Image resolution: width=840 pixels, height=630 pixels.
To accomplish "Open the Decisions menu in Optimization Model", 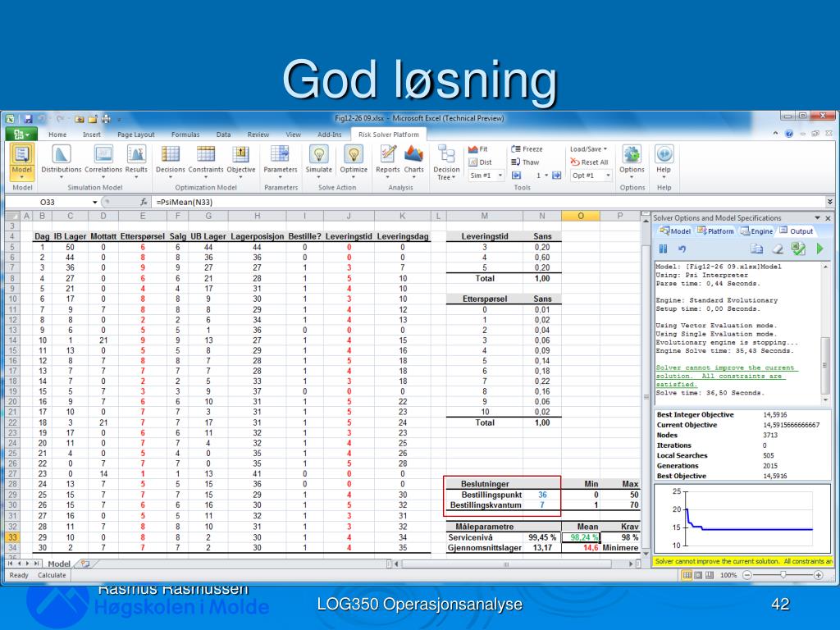I will 171,161.
